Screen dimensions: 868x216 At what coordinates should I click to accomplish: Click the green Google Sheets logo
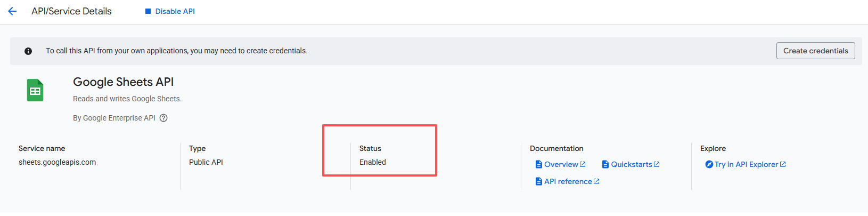(35, 90)
